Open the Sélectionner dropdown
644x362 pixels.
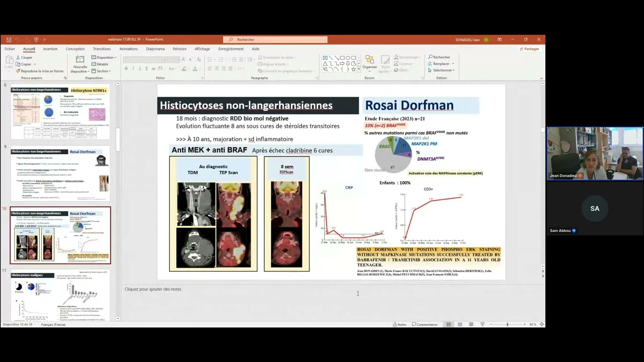[x=453, y=70]
